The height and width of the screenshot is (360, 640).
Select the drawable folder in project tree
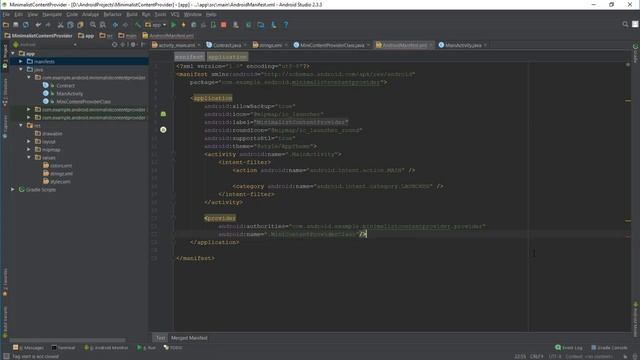pyautogui.click(x=52, y=133)
